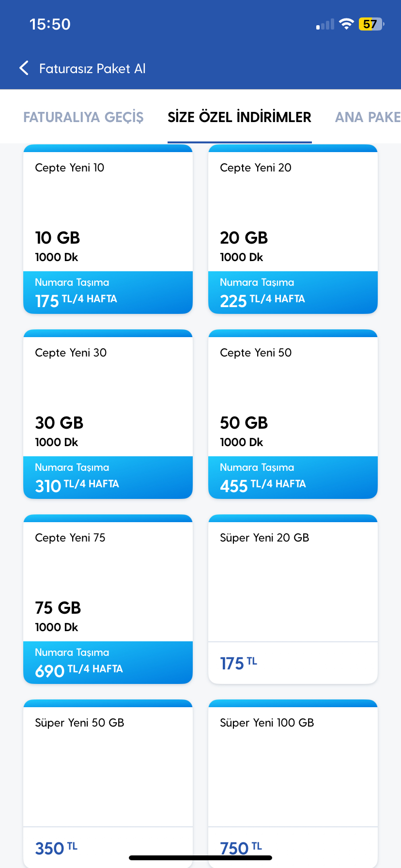Select Size Özel İndirimler tab
This screenshot has height=868, width=401.
point(239,117)
